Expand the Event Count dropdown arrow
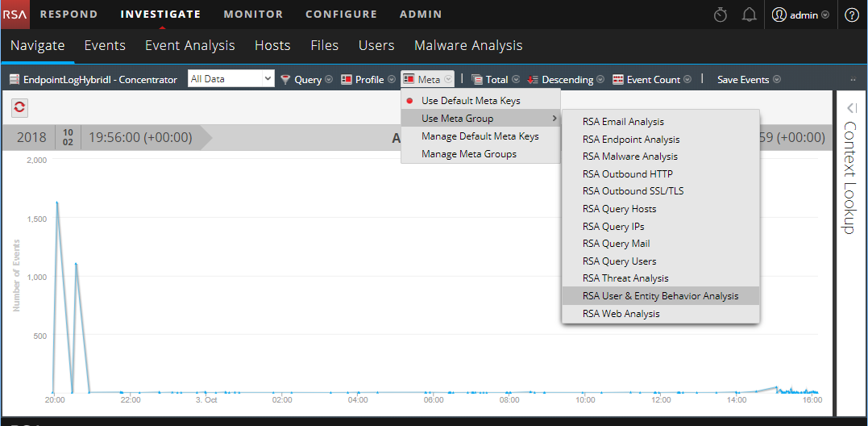Screen dimensions: 868x426 point(687,80)
